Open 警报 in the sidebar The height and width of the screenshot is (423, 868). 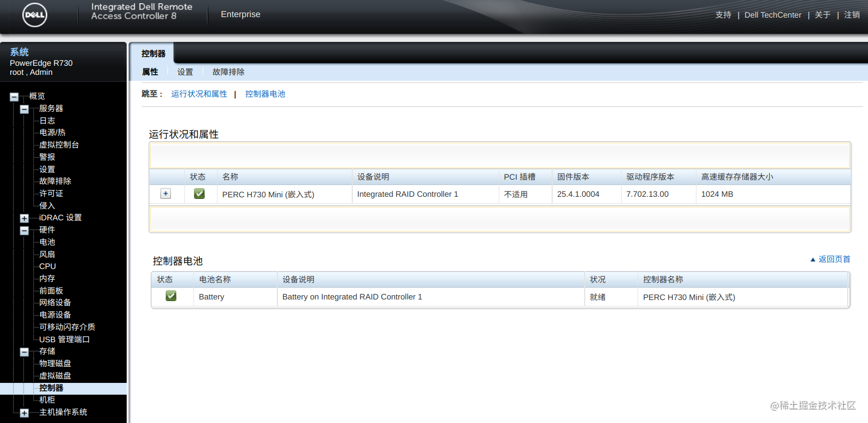coord(47,157)
